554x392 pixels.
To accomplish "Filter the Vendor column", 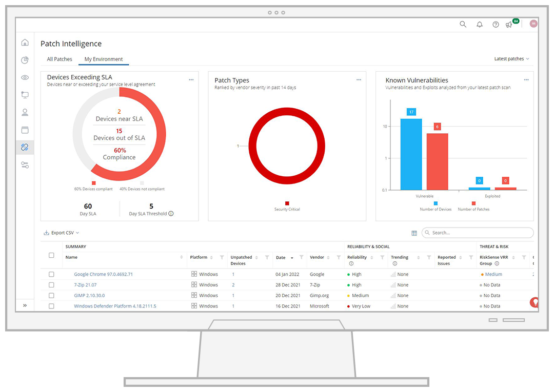I will coord(339,258).
